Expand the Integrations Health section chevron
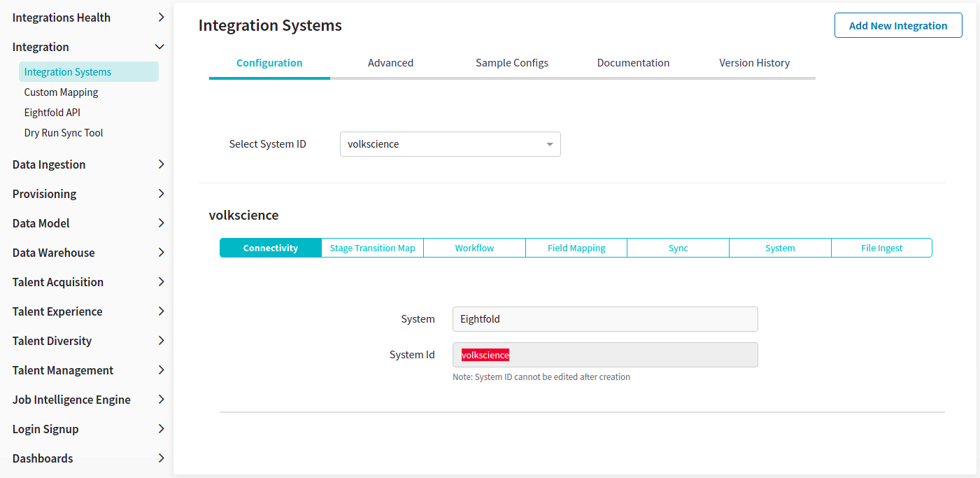 (161, 17)
